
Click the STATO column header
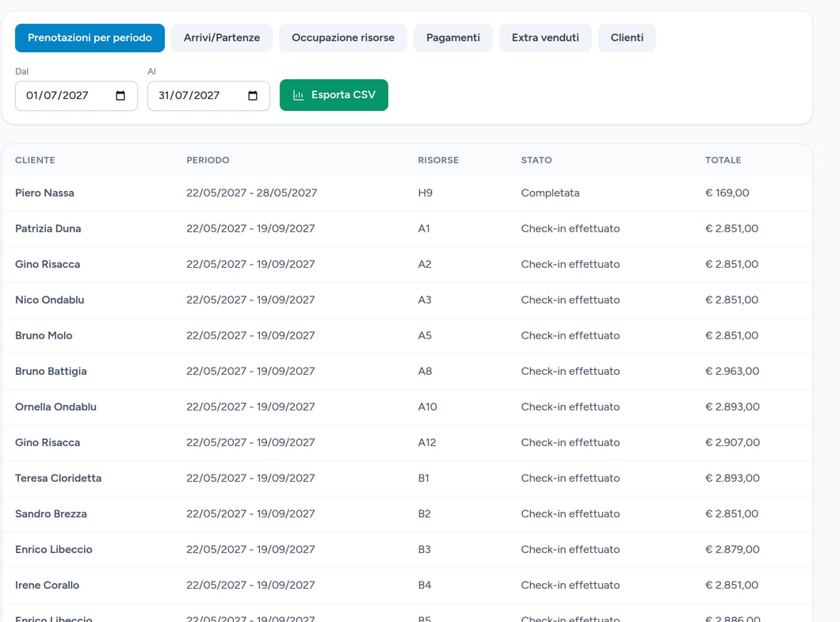536,160
